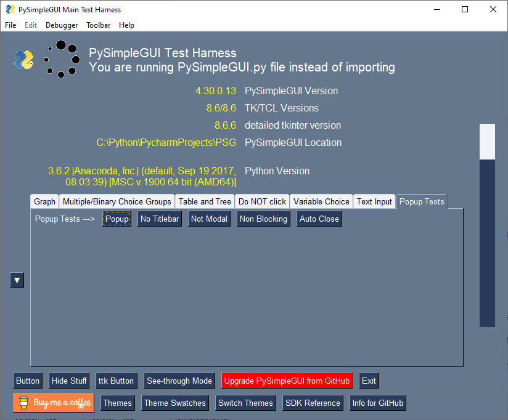Click the C:\Python\PycharmProjects\PSG path text
The height and width of the screenshot is (420, 508).
[x=166, y=143]
